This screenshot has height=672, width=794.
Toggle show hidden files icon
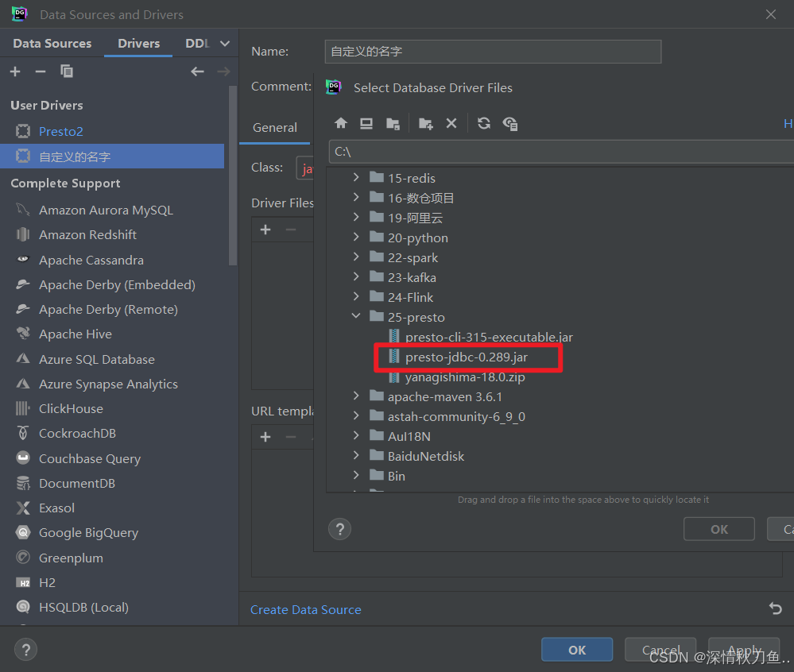[510, 123]
